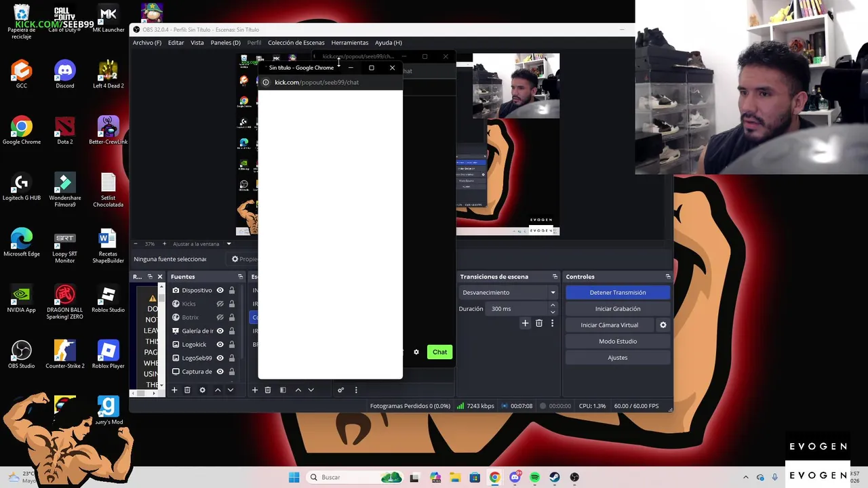The width and height of the screenshot is (868, 488).
Task: Open Windows Start menu
Action: (294, 477)
